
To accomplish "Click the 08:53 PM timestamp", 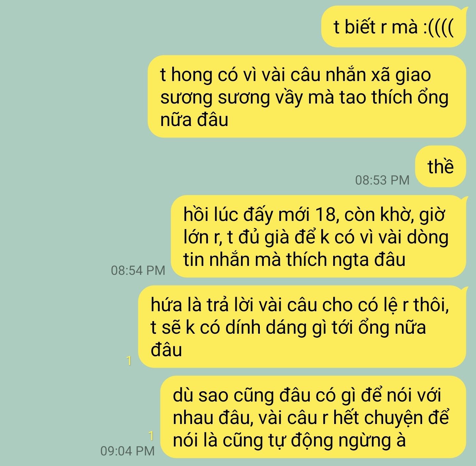I will coord(382,180).
